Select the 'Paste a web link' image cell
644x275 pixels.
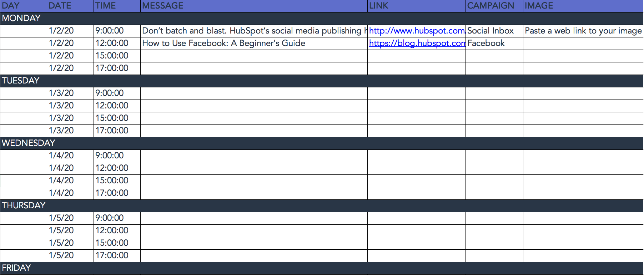tap(583, 31)
